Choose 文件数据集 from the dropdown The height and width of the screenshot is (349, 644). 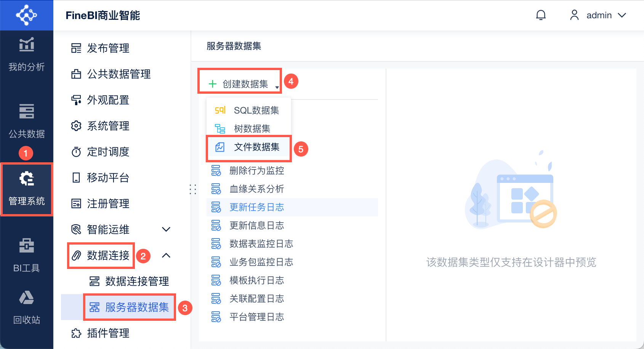(256, 147)
